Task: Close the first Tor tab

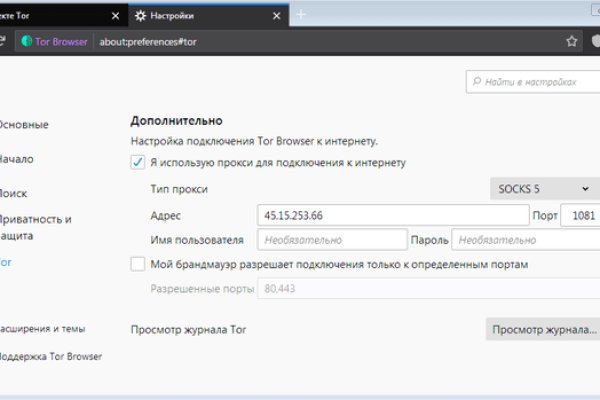Action: point(116,16)
